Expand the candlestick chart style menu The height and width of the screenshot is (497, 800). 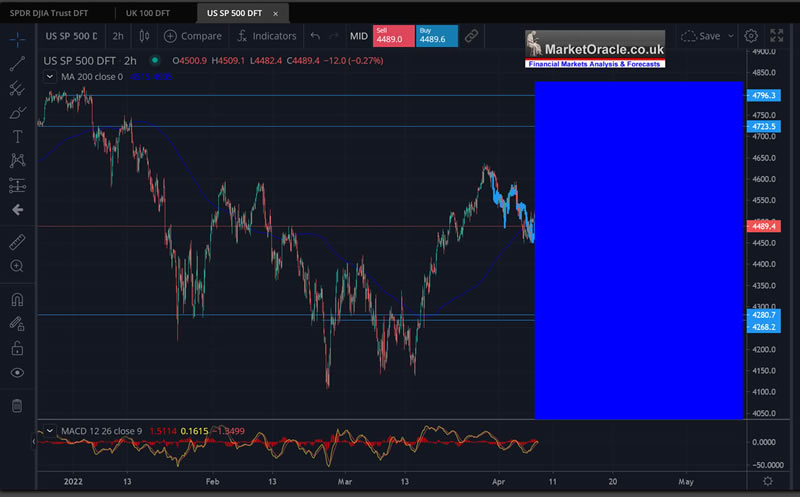(145, 36)
